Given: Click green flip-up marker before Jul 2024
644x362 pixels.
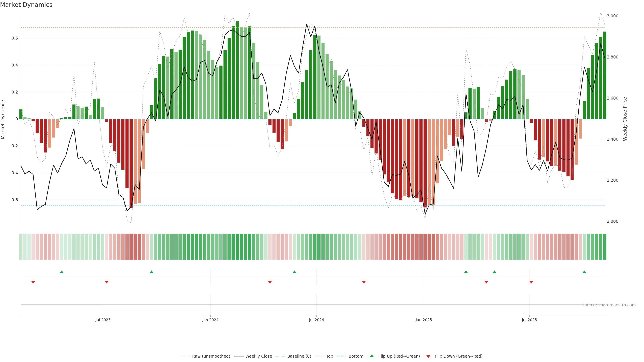Looking at the screenshot, I should [x=294, y=272].
